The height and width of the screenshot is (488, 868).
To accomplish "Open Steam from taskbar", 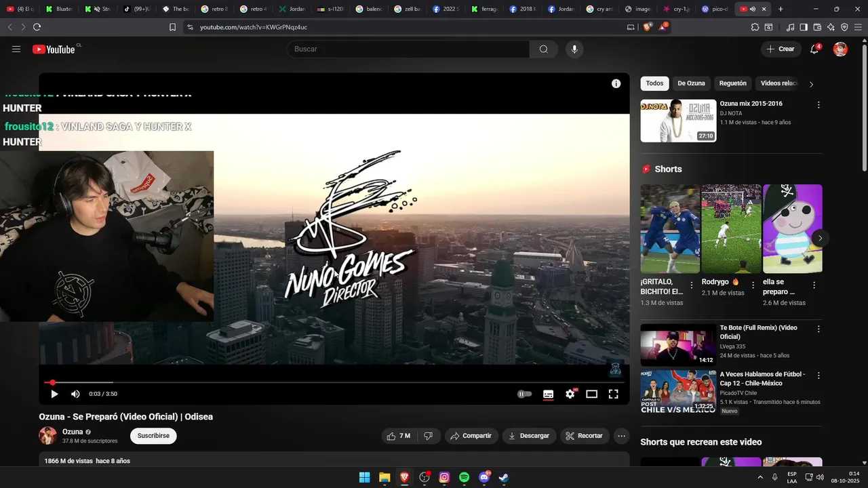I will [x=504, y=477].
